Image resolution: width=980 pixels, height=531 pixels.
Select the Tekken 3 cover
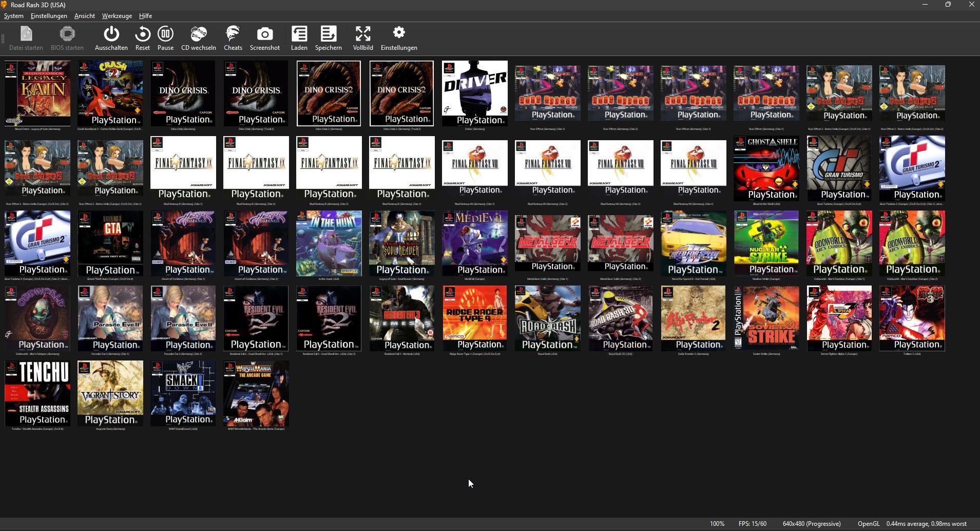click(x=912, y=318)
